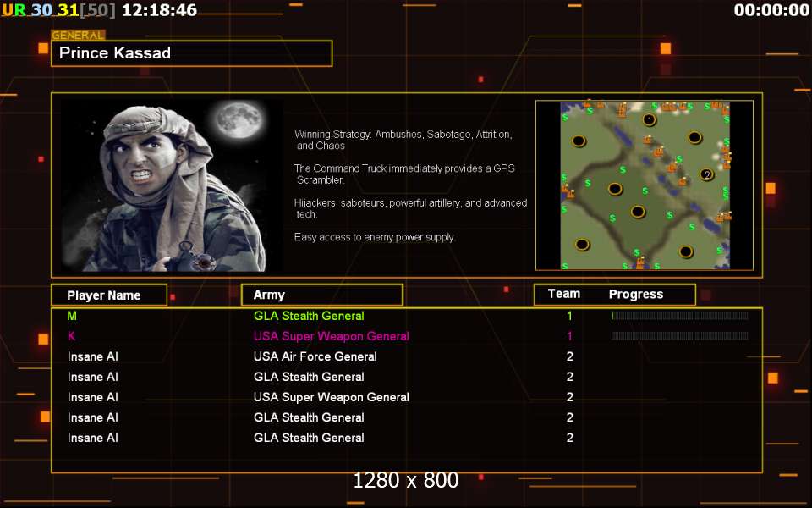Click the USA Air Force General entry
Viewport: 812px width, 508px height.
(315, 356)
